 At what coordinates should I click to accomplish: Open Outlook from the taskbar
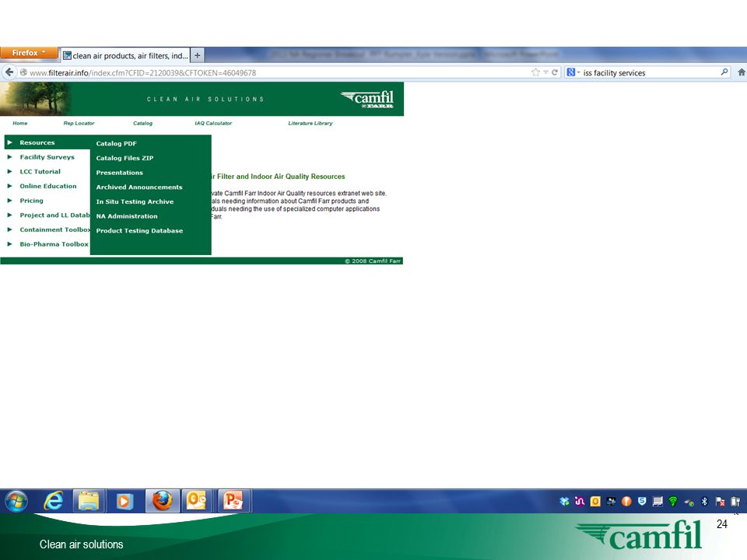click(197, 501)
